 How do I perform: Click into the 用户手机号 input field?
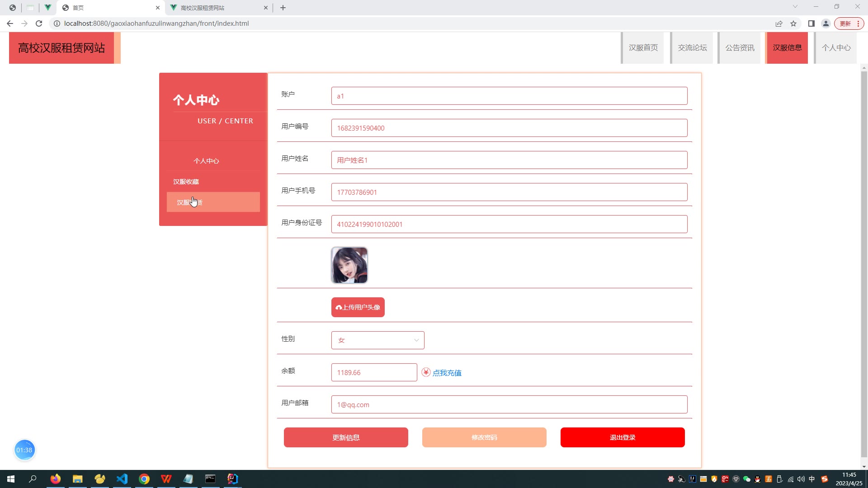(509, 192)
